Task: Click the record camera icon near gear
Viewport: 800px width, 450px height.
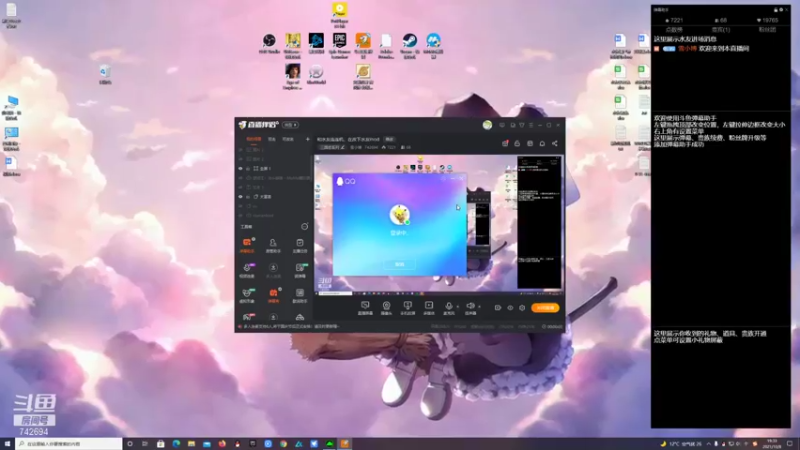Action: (497, 308)
